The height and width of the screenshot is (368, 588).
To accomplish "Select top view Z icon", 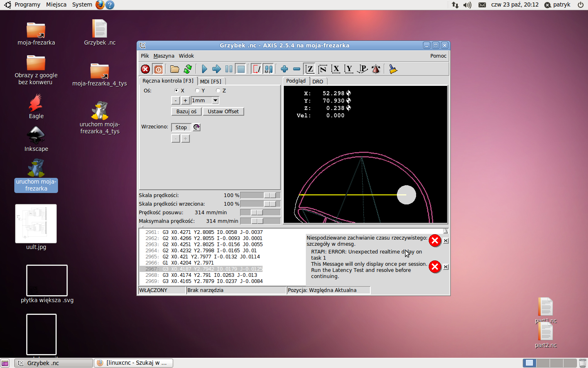I will point(310,69).
